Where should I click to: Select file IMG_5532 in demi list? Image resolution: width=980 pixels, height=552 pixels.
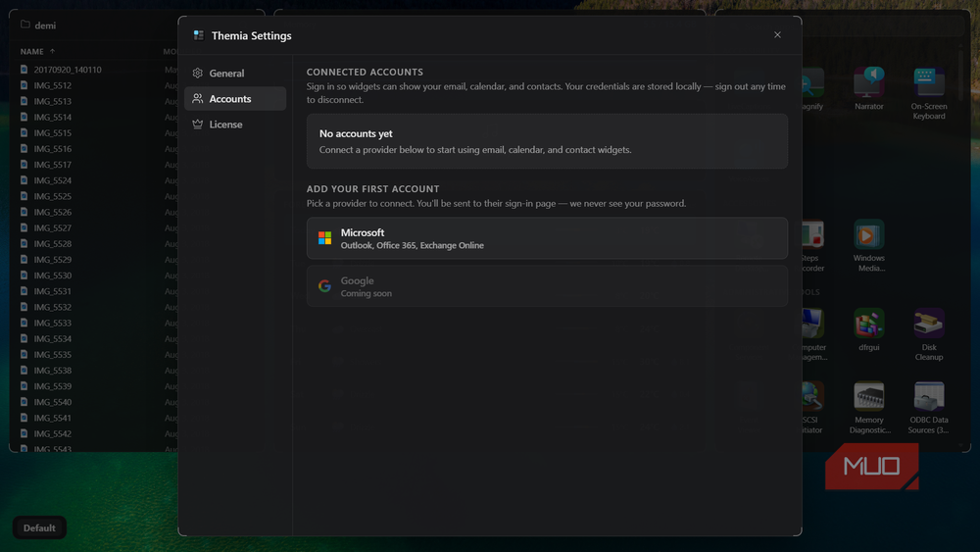tap(53, 307)
